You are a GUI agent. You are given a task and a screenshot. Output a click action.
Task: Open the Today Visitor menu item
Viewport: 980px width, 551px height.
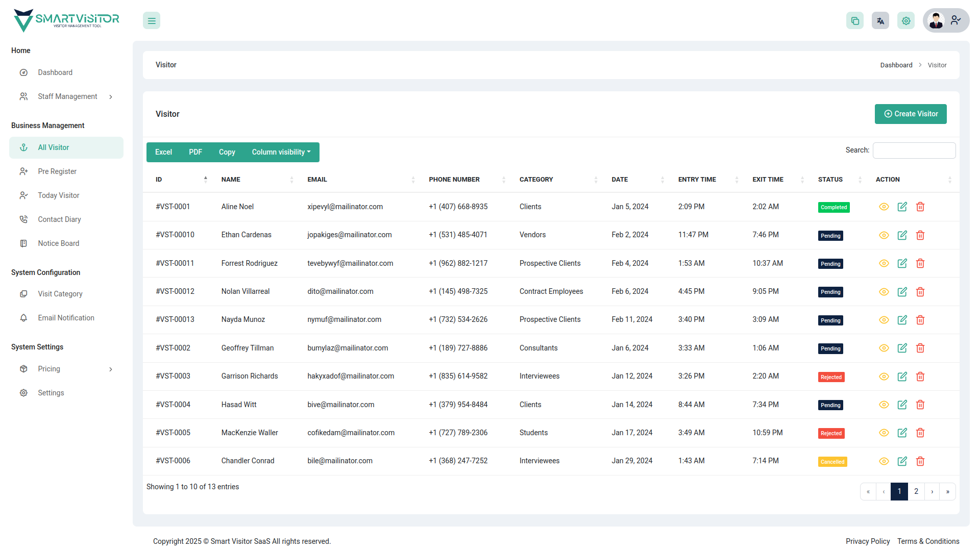click(59, 195)
